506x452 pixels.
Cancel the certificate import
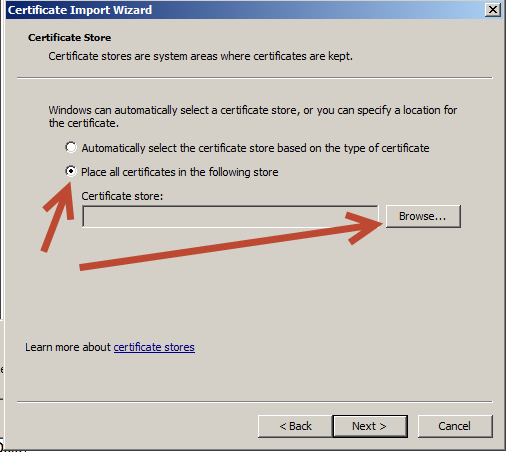tap(455, 426)
